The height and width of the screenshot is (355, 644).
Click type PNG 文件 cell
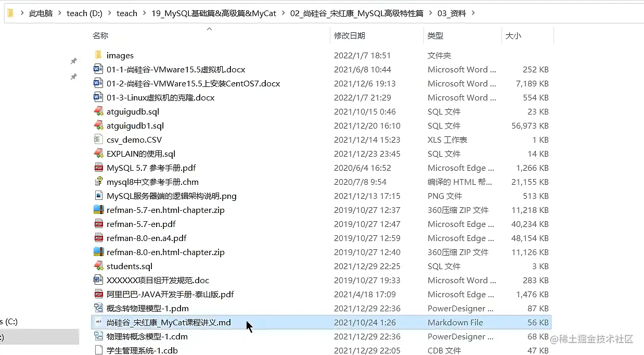pyautogui.click(x=445, y=196)
